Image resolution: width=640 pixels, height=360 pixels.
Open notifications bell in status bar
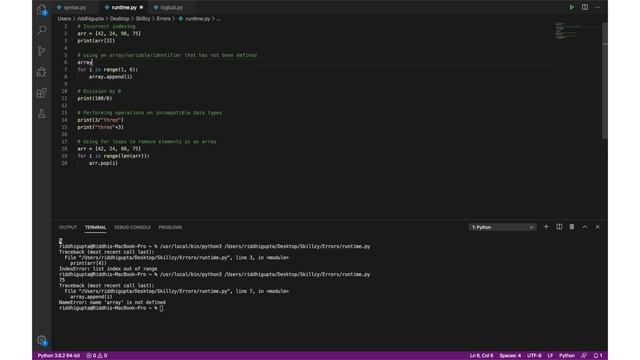(x=598, y=356)
